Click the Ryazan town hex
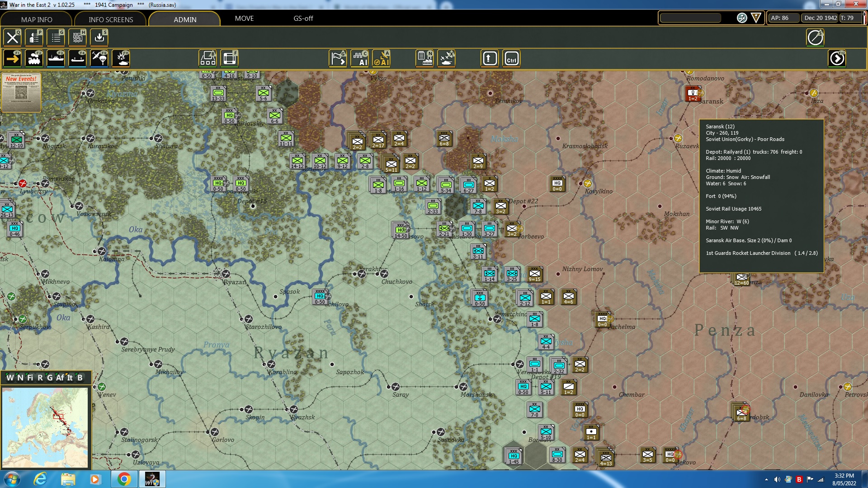 tap(226, 274)
